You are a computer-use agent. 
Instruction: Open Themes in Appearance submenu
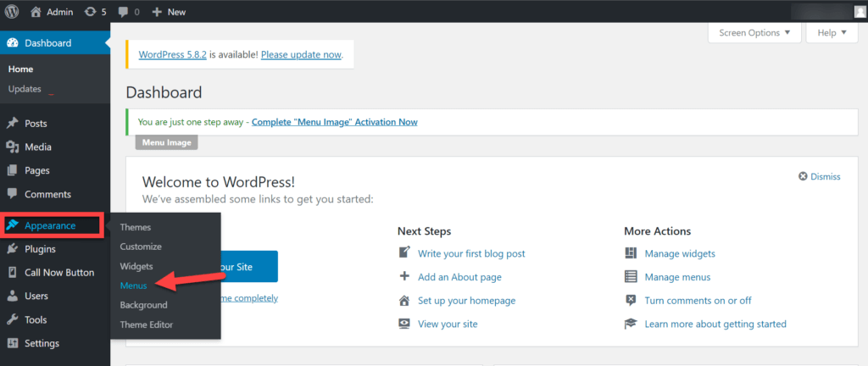(136, 227)
